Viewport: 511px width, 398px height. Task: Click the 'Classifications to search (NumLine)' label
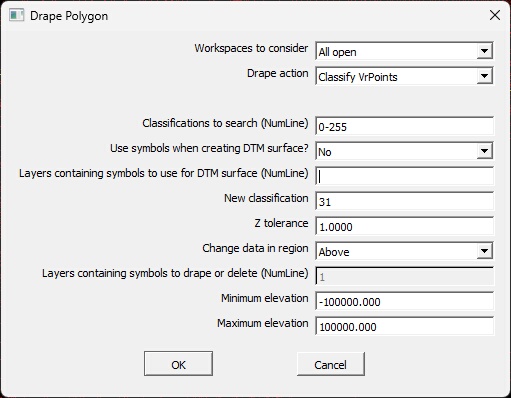[225, 123]
